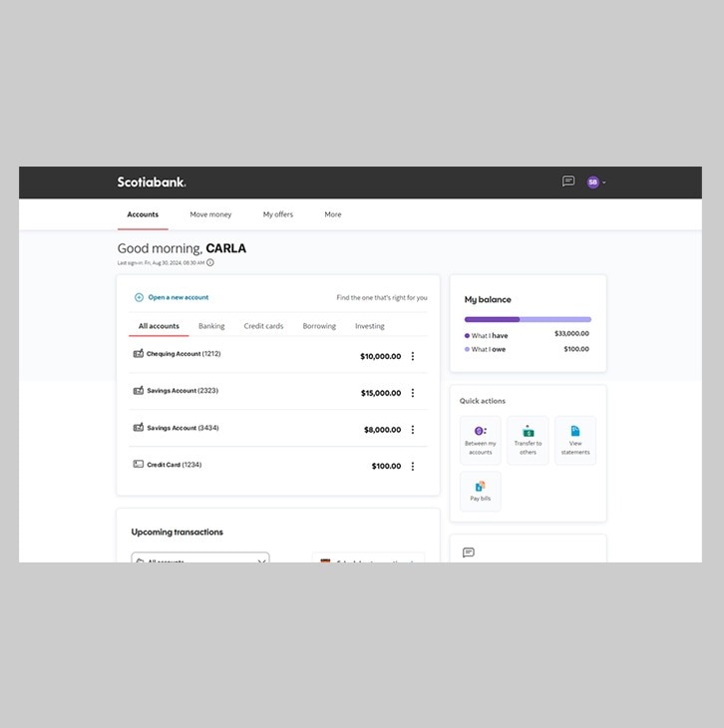
Task: Click the My balance progress bar
Action: click(528, 319)
